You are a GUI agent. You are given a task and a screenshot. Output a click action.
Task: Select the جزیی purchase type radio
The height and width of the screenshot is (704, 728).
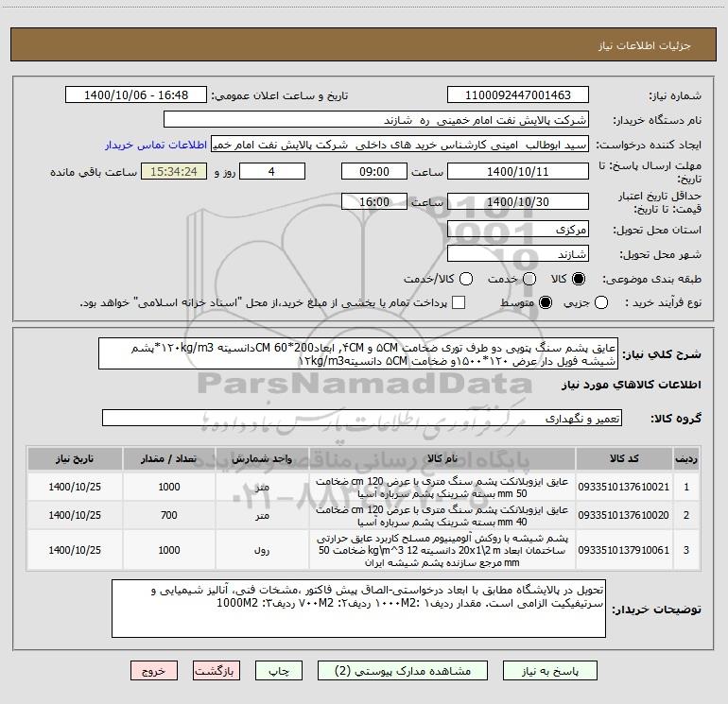[600, 302]
